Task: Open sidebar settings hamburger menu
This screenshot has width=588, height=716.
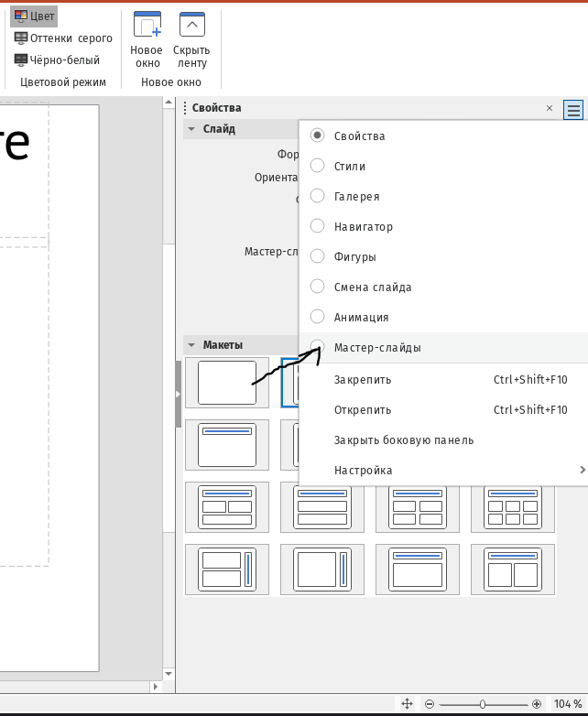Action: 573,110
